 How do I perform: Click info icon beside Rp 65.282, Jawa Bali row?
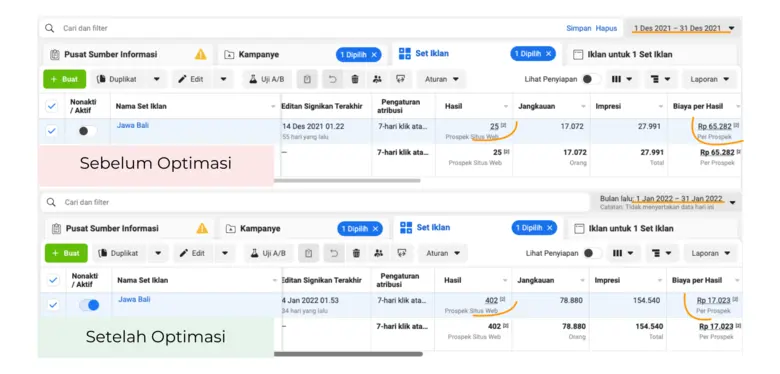[736, 126]
